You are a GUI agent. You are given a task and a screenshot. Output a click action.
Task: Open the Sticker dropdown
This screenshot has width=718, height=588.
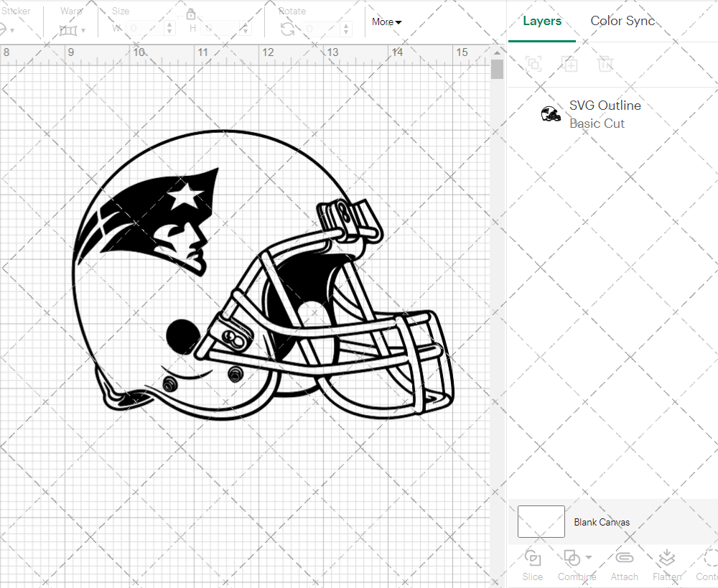point(8,30)
